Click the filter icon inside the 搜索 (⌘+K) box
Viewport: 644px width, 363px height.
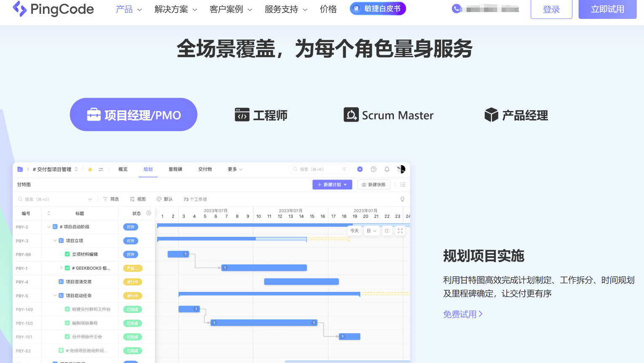344,170
